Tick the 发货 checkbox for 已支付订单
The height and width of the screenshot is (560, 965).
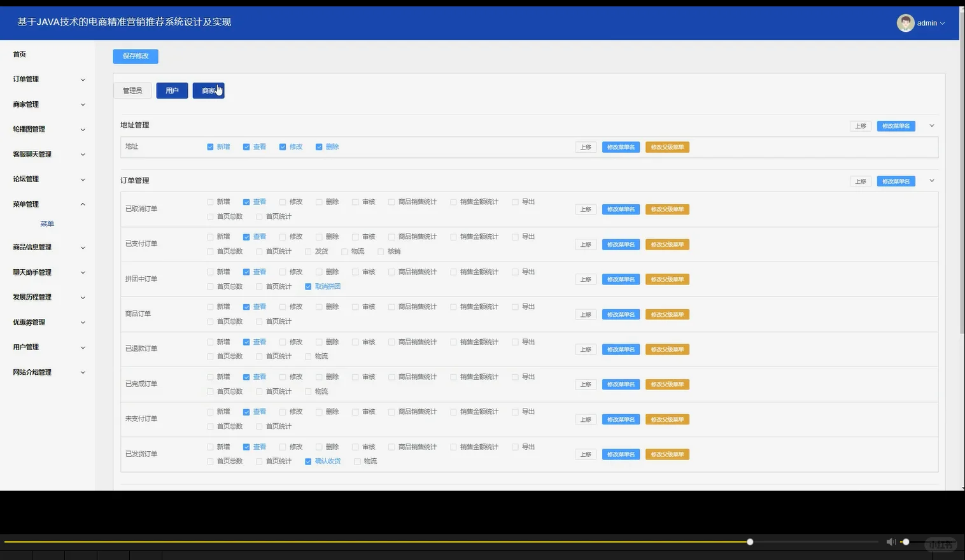(x=308, y=251)
